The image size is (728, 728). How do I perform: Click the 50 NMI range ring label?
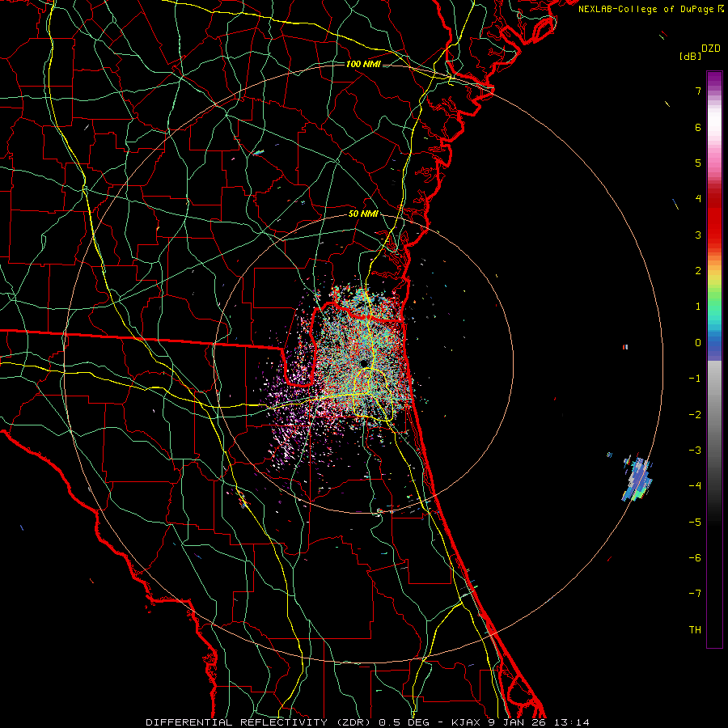pos(363,214)
